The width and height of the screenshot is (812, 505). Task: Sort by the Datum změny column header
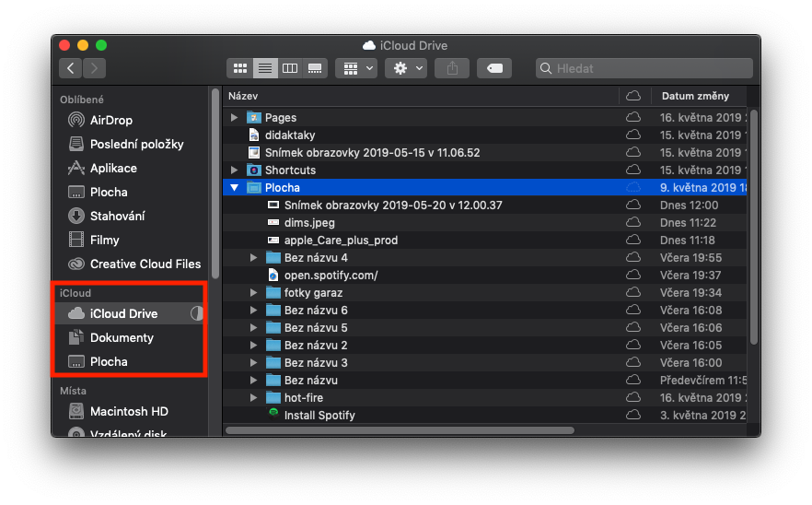695,96
